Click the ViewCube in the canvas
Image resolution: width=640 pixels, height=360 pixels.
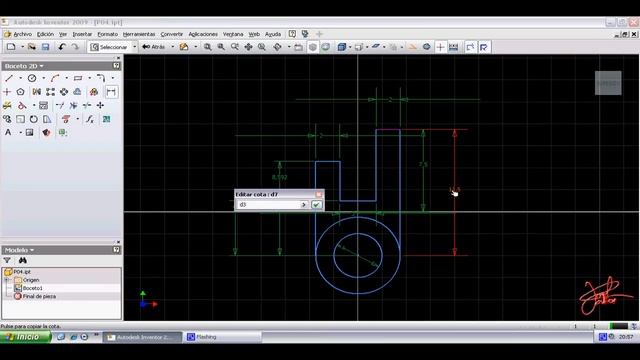(x=608, y=83)
